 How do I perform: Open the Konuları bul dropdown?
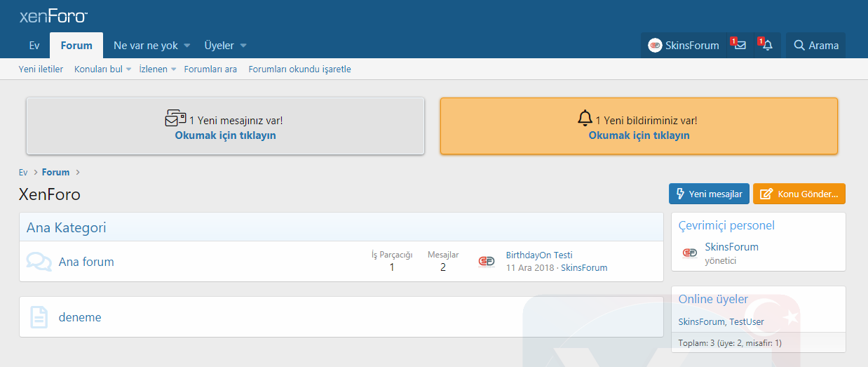click(x=128, y=69)
